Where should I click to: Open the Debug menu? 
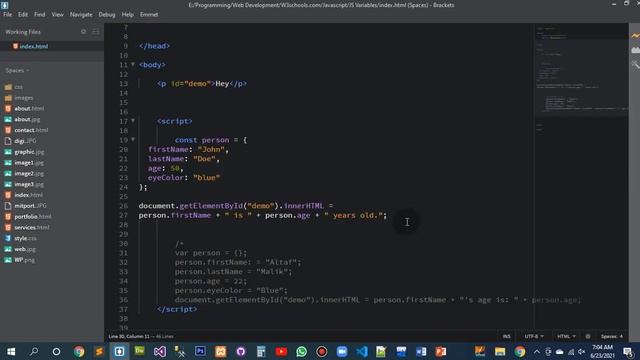coord(107,14)
